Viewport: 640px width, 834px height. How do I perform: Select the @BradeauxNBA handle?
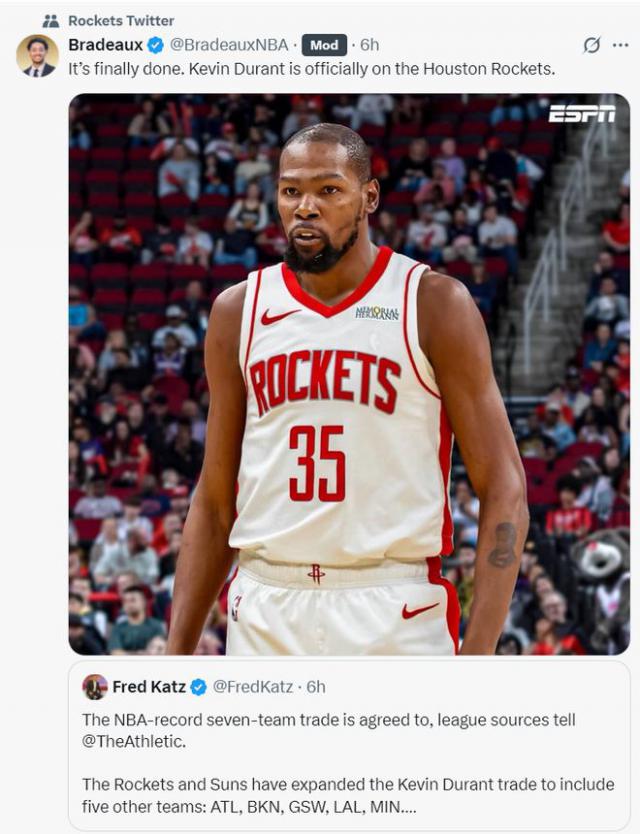click(x=227, y=45)
